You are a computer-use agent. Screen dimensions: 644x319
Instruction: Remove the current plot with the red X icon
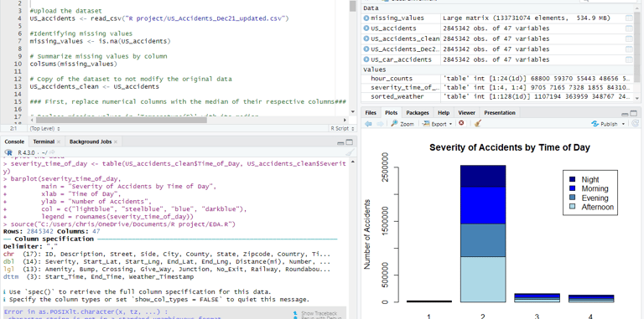461,123
